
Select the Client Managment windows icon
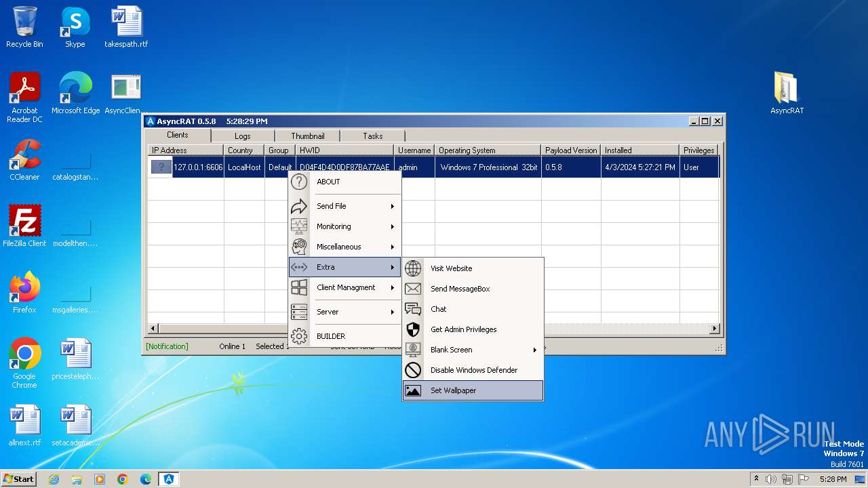click(299, 287)
